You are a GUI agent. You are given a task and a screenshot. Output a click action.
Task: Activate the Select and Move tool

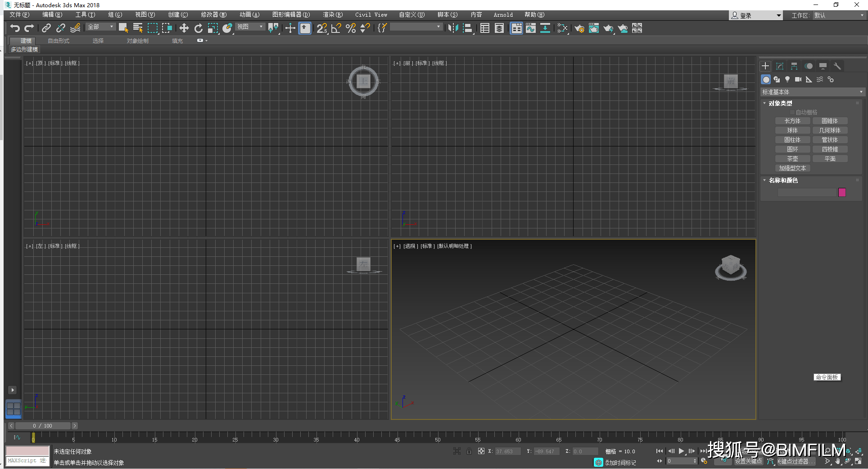coord(184,28)
